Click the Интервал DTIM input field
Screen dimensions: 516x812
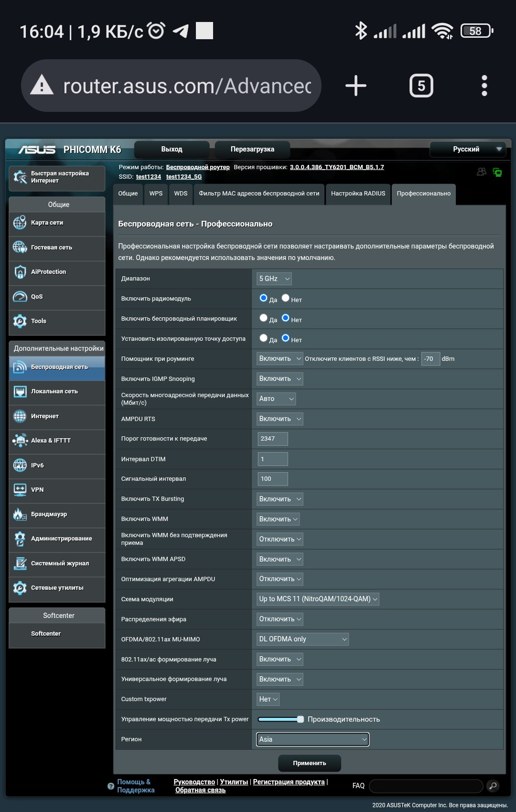[x=272, y=459]
